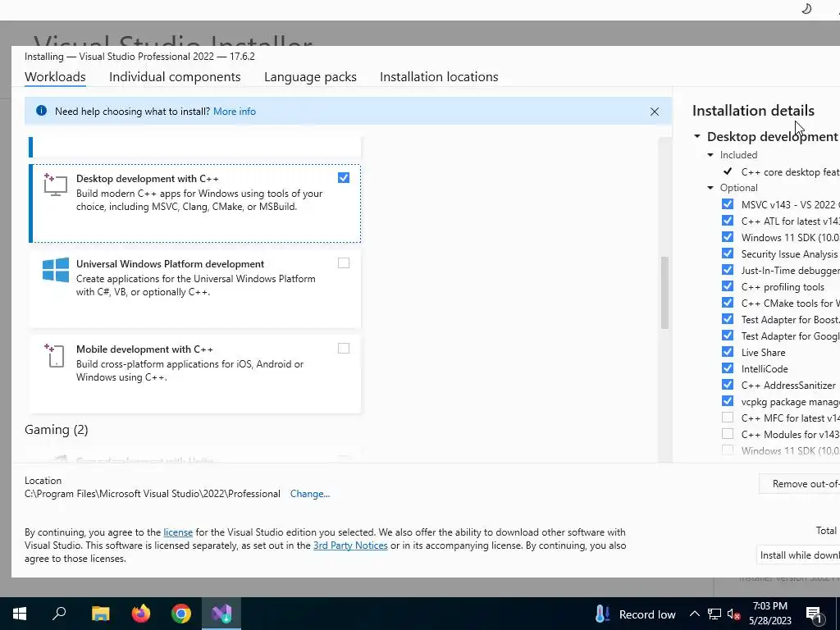Toggle the dark mode moon icon

click(806, 8)
